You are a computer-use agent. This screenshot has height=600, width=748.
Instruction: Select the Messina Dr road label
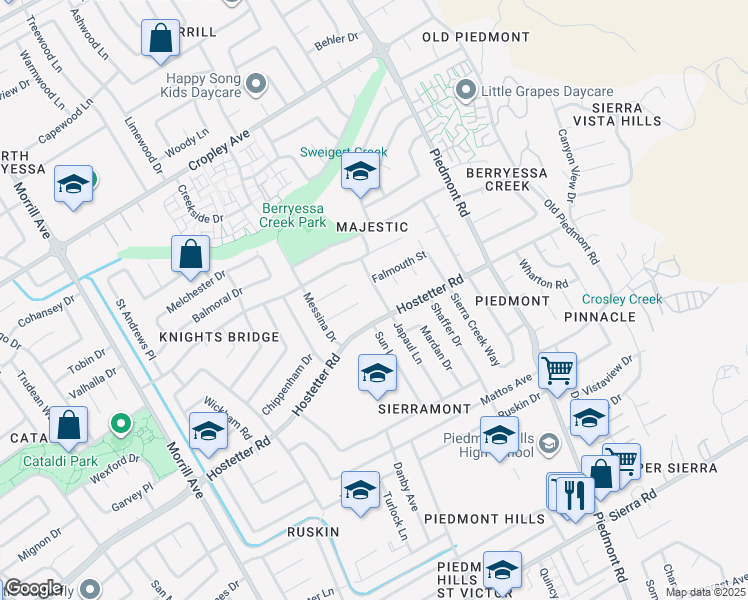pos(320,317)
